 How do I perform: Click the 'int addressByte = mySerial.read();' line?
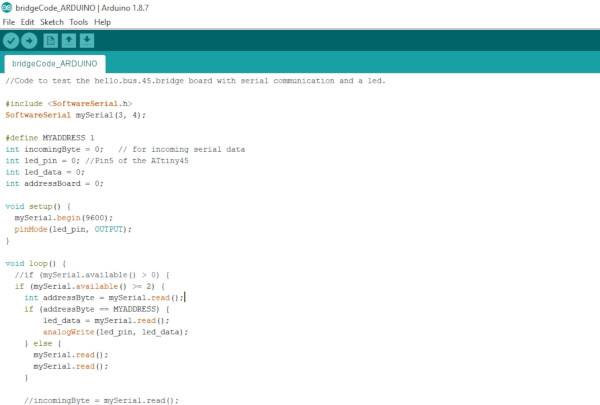point(104,298)
